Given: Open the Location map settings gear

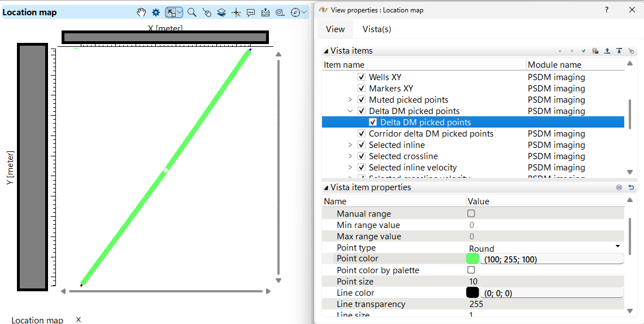Looking at the screenshot, I should tap(156, 12).
